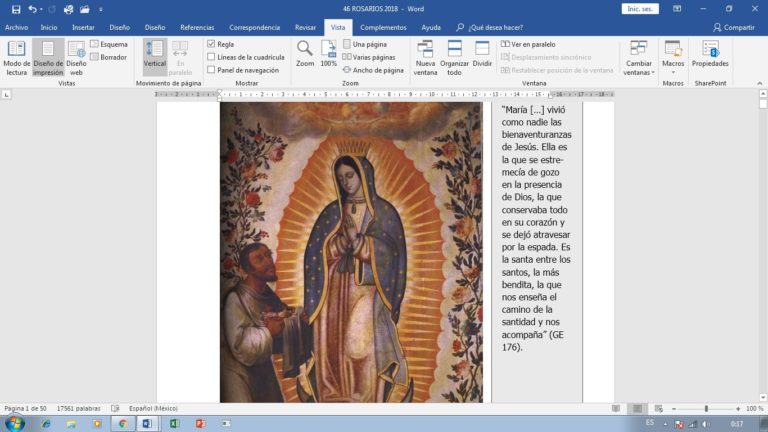The image size is (768, 432).
Task: Open Windows Start button
Action: [14, 423]
